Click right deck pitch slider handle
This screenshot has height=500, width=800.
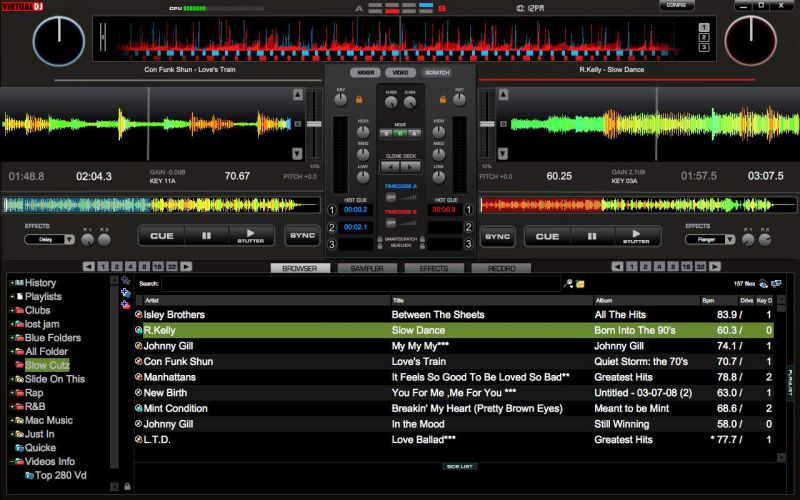pyautogui.click(x=487, y=124)
